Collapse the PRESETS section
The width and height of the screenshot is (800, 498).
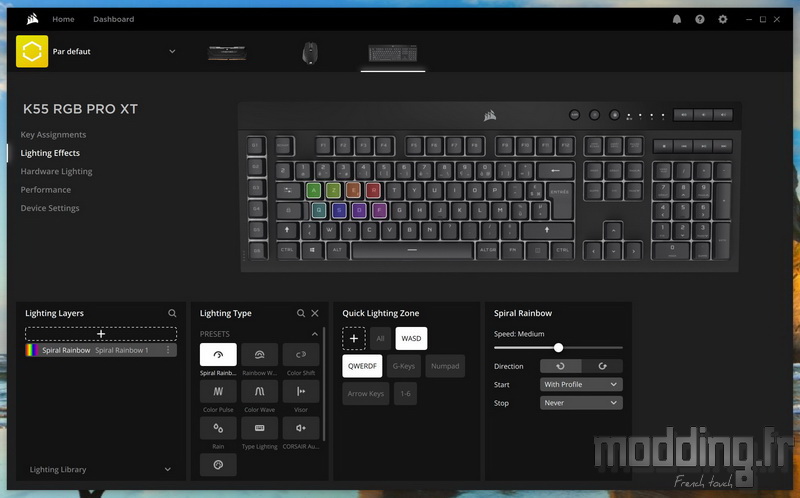(315, 334)
